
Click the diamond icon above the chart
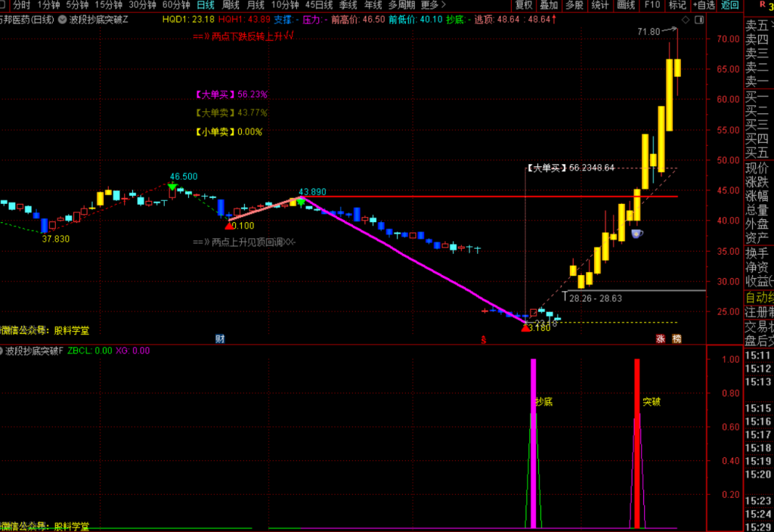pyautogui.click(x=686, y=20)
